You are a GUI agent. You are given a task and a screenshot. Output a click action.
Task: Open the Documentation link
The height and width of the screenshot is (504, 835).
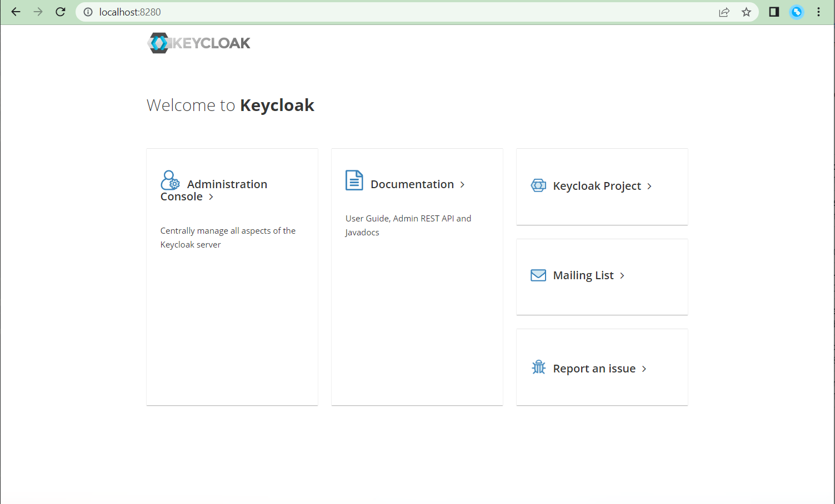pyautogui.click(x=412, y=184)
